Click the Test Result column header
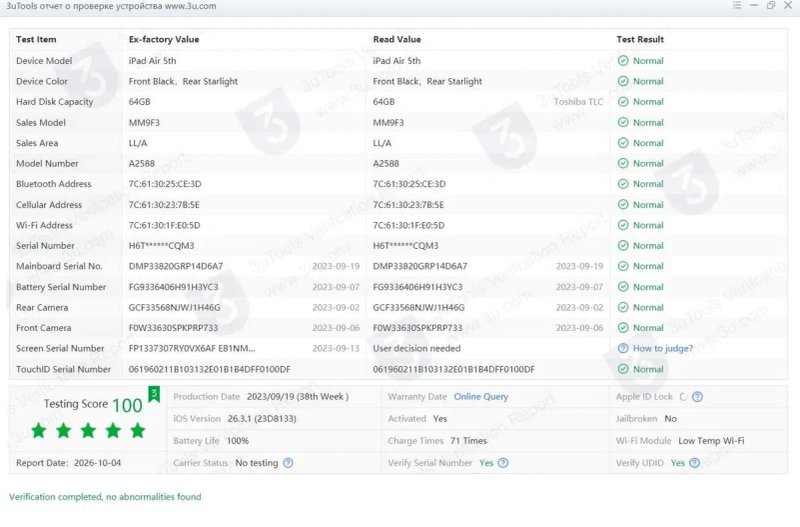The height and width of the screenshot is (527, 800). click(x=640, y=39)
